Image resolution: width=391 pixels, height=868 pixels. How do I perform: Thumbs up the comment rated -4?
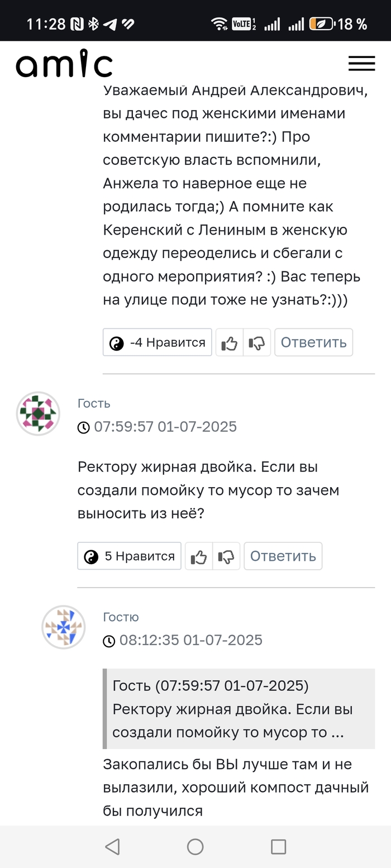pos(229,342)
